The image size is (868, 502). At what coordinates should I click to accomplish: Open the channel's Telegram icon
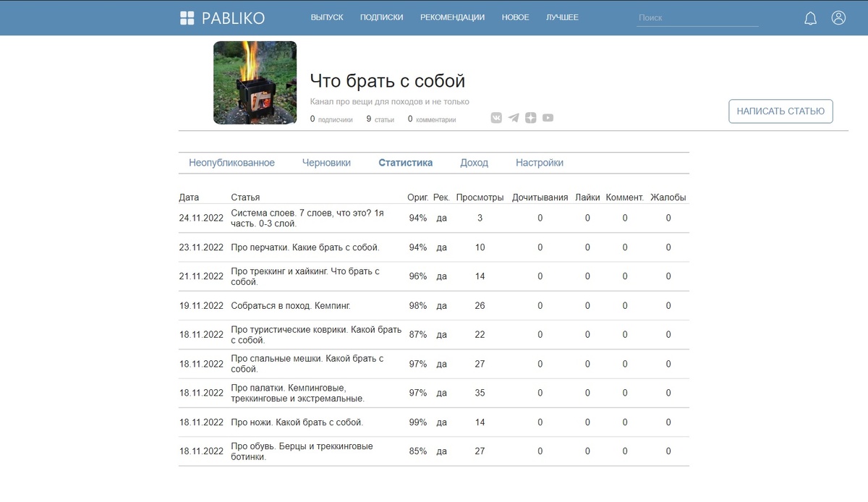click(514, 118)
